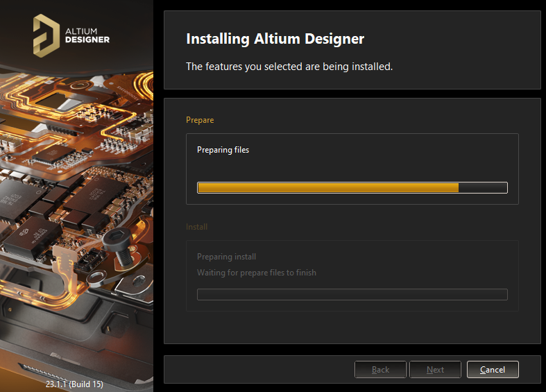546x392 pixels.
Task: Click the ALTIUM DESIGNER logo text
Action: [87, 35]
